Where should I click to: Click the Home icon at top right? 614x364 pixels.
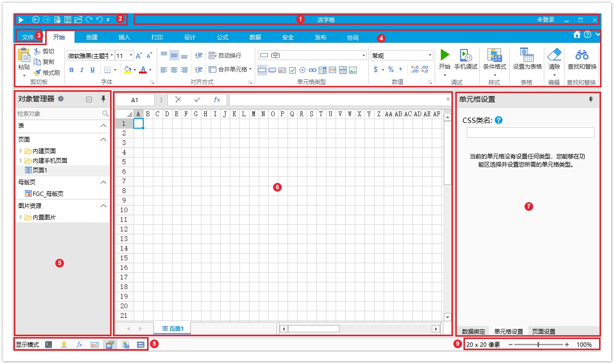[576, 34]
